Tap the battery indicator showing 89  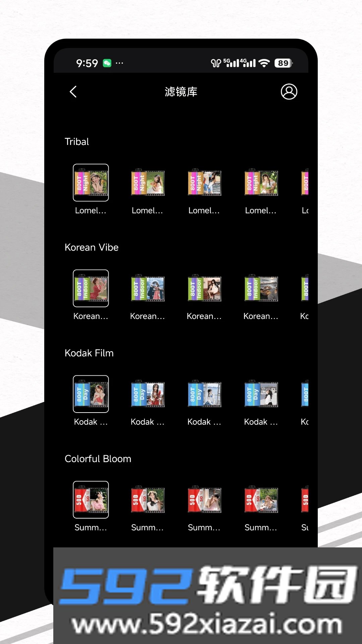(284, 63)
